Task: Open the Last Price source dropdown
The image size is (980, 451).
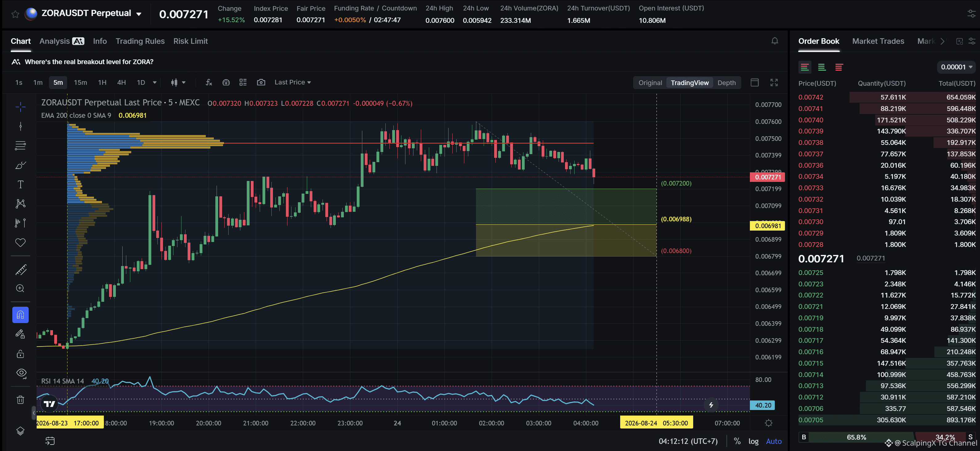Action: point(293,82)
